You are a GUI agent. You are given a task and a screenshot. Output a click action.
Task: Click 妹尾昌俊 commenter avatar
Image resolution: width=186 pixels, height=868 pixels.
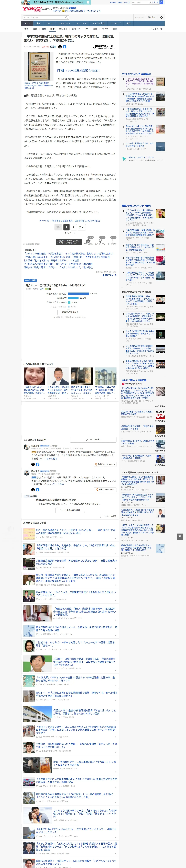click(x=26, y=447)
